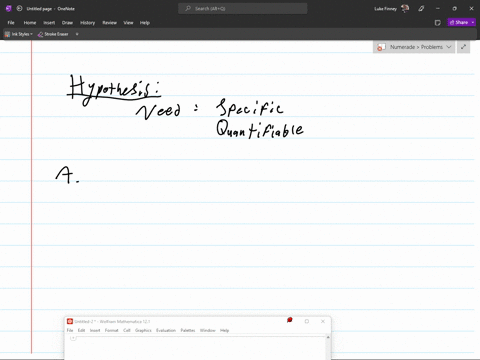Screen dimensions: 480x360
Task: Open the Mathematica Cell menu
Action: (127, 330)
